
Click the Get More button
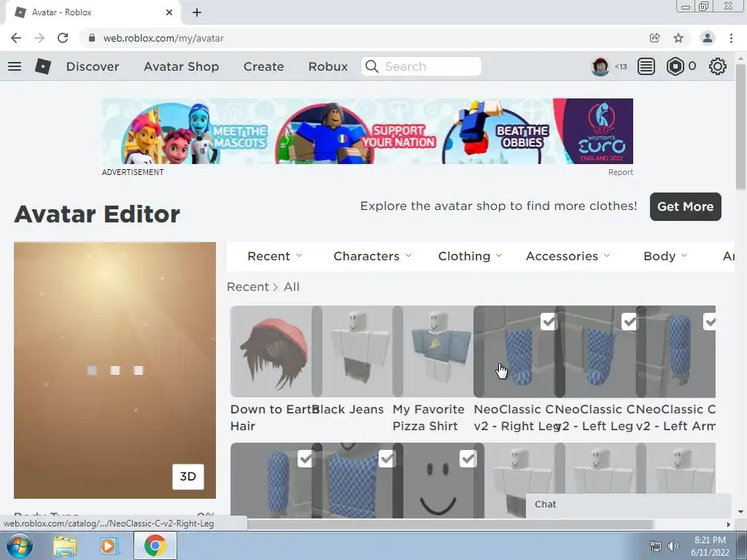(685, 206)
